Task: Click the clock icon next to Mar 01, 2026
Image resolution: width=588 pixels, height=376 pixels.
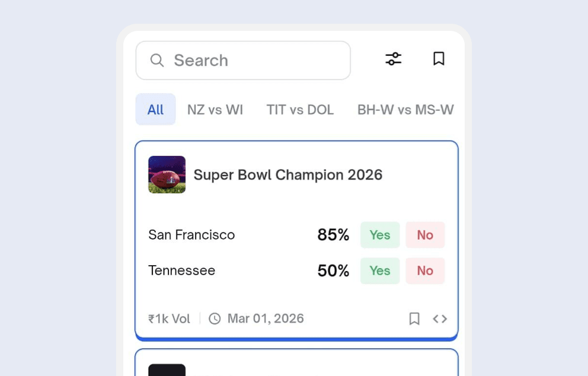Action: 214,318
